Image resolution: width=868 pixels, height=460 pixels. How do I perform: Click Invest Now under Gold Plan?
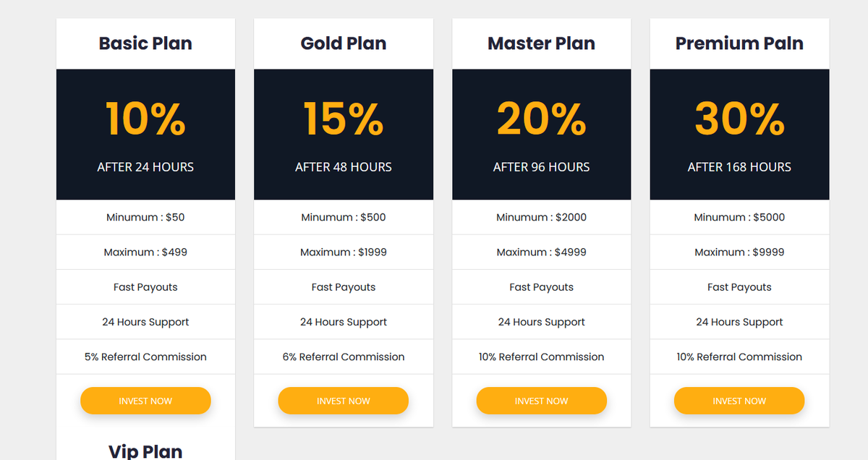[344, 401]
